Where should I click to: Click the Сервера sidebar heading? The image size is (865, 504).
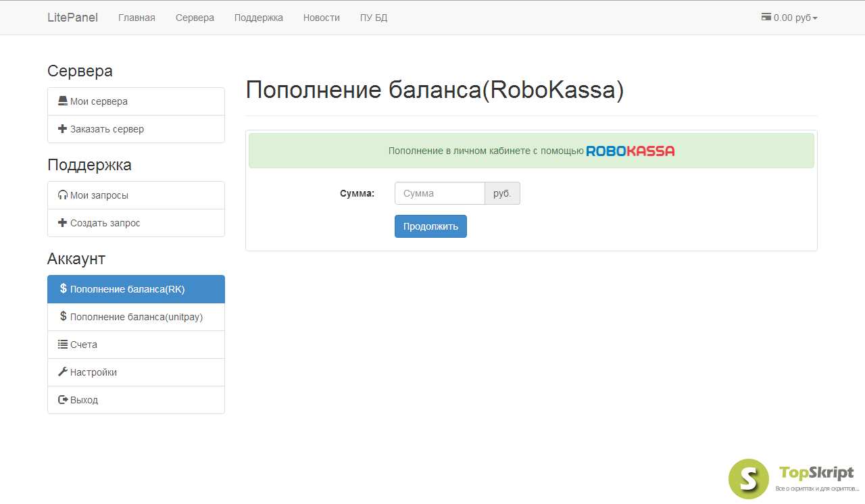[x=80, y=71]
